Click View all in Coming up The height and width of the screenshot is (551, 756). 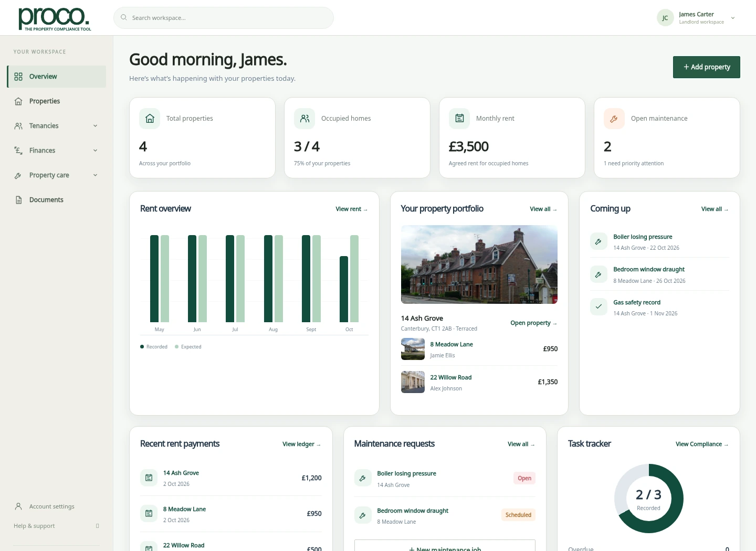coord(715,209)
